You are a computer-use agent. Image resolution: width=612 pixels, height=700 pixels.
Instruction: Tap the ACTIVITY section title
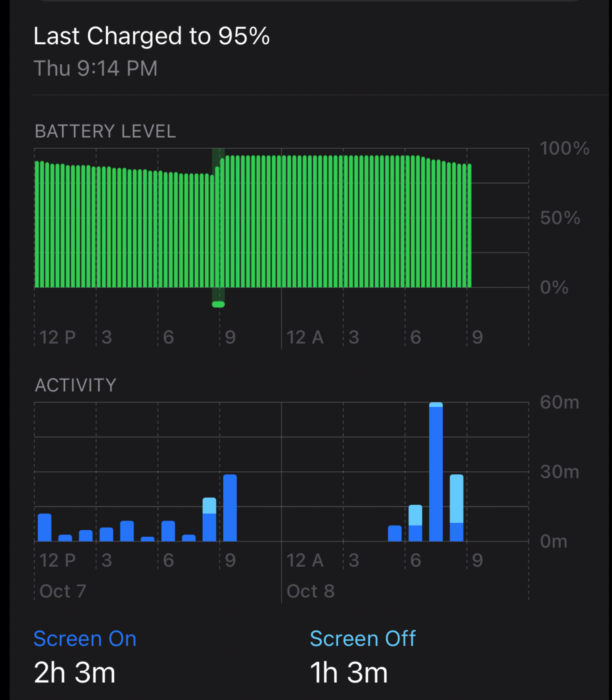point(76,385)
